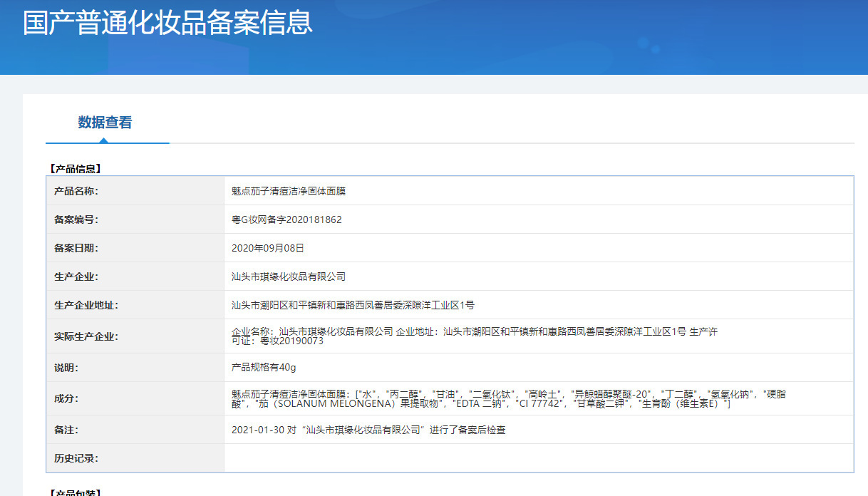Click the 说明 label cell
The height and width of the screenshot is (496, 868).
coord(135,368)
